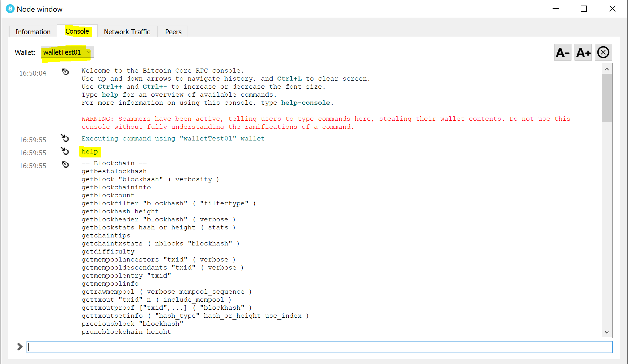Click the executed help command text
The height and width of the screenshot is (364, 628).
(90, 152)
